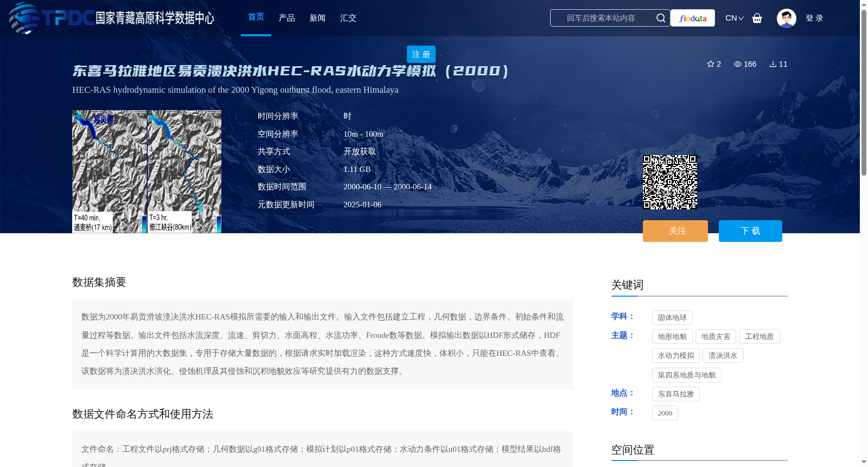Viewport: 868px width, 467px height.
Task: Click the data size value 1.11 GB
Action: pyautogui.click(x=357, y=169)
